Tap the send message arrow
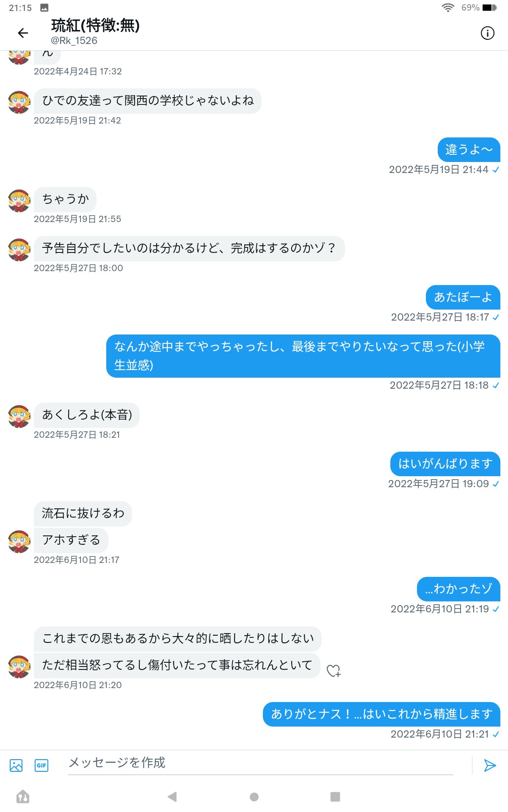Image resolution: width=508 pixels, height=812 pixels. (490, 765)
